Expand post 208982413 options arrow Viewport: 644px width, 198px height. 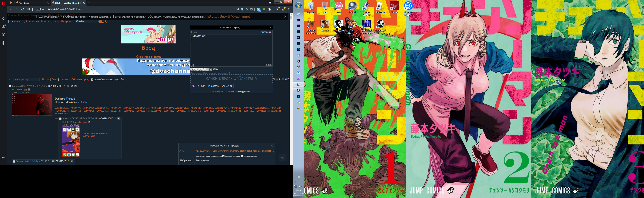point(76,86)
